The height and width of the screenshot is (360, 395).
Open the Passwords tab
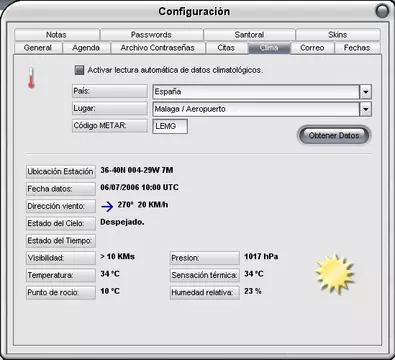[x=152, y=35]
